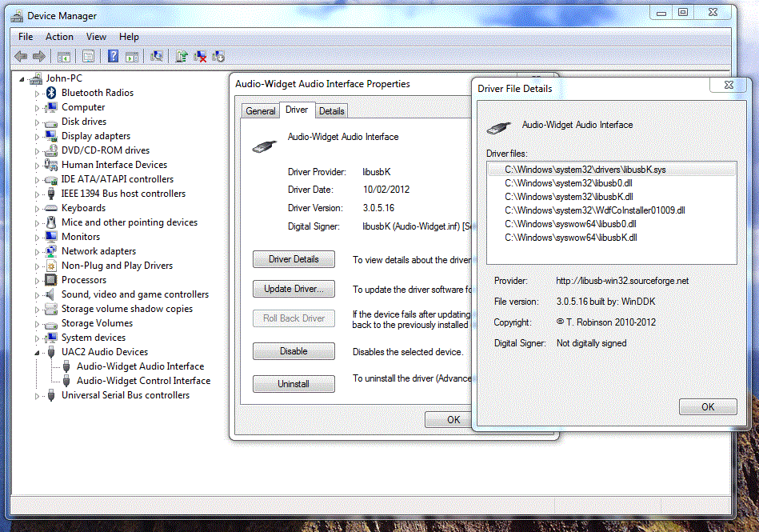Select the Driver tab
The image size is (759, 532).
click(x=297, y=110)
